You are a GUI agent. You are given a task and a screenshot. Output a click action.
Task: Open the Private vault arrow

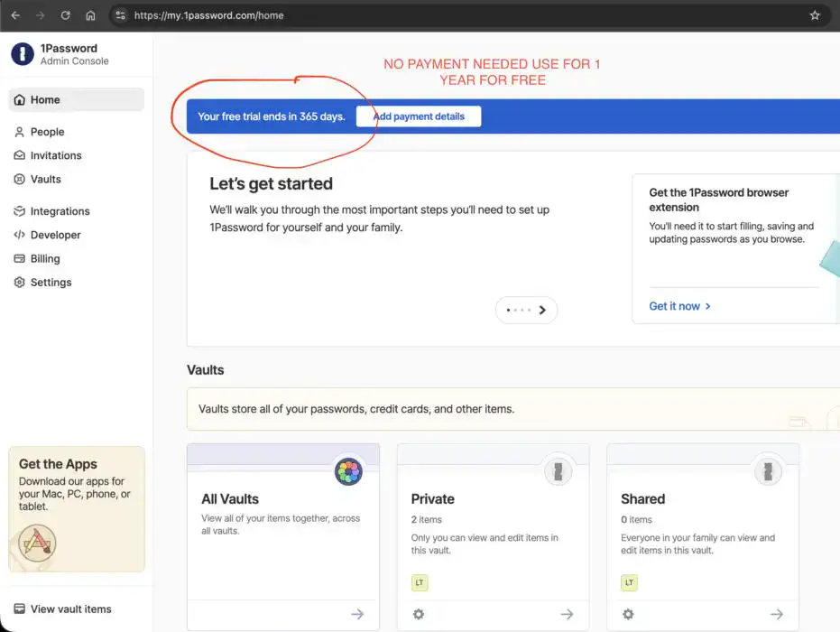(567, 614)
